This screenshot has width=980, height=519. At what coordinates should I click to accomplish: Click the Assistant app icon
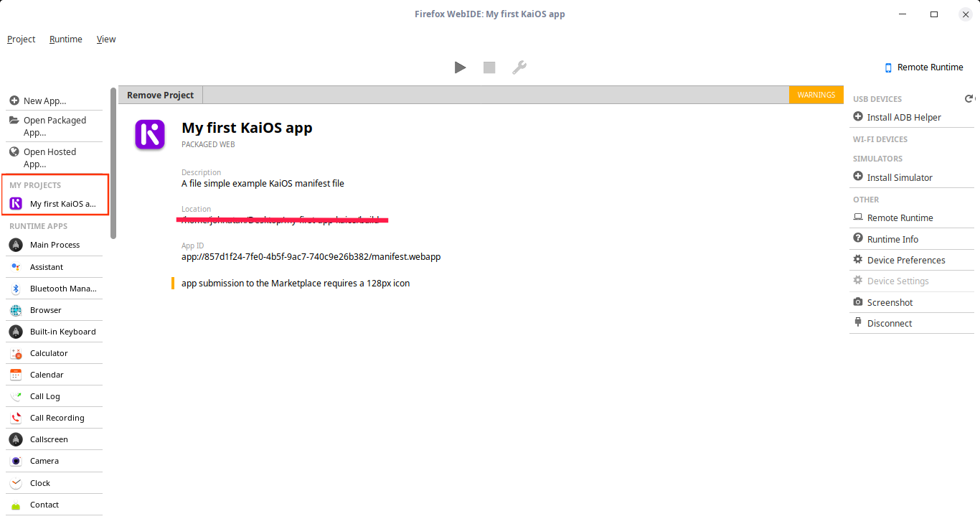point(16,267)
